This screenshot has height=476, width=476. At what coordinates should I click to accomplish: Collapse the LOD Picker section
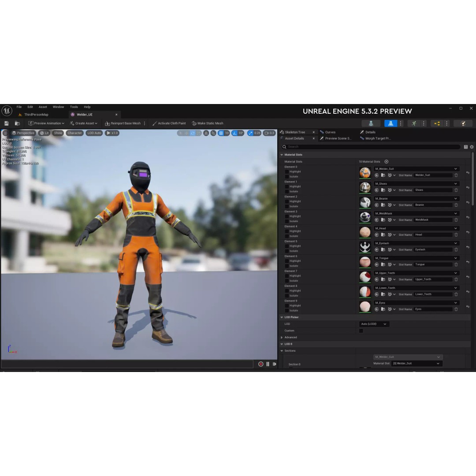[282, 317]
